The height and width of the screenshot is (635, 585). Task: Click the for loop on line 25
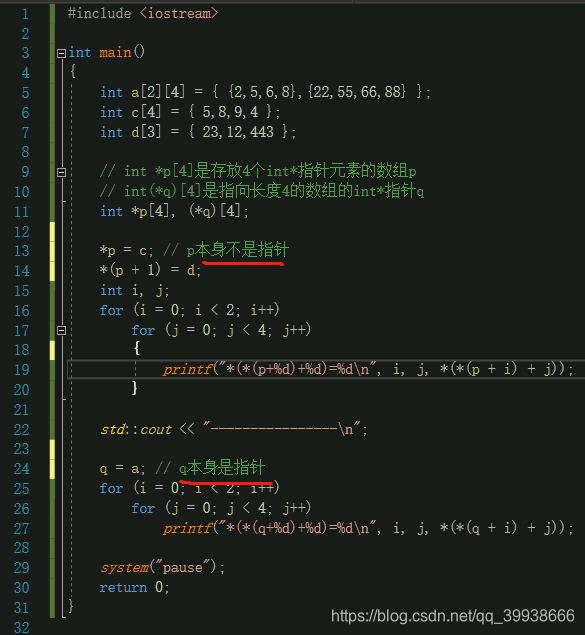[189, 488]
